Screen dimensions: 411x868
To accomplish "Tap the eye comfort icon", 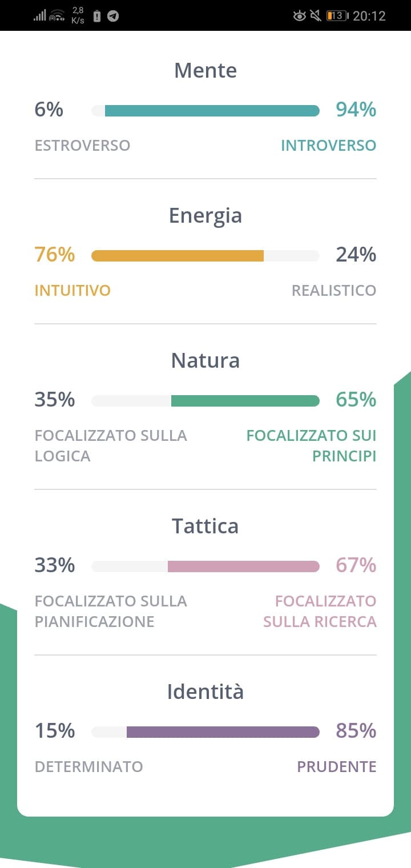I will (300, 16).
